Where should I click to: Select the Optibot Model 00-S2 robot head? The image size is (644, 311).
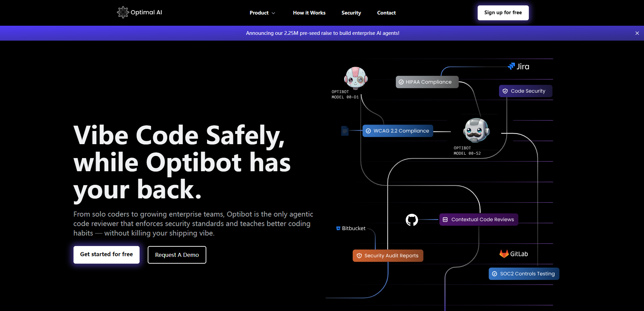[475, 130]
